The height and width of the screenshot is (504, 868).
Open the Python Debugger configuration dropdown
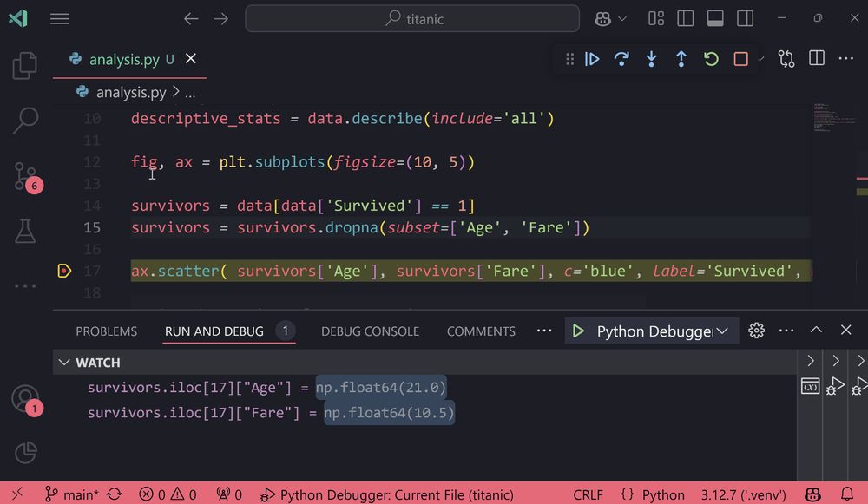(x=662, y=331)
